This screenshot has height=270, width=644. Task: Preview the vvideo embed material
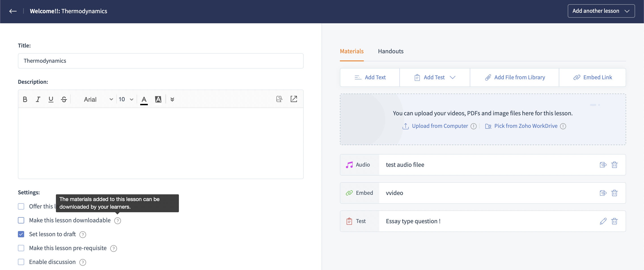point(603,193)
